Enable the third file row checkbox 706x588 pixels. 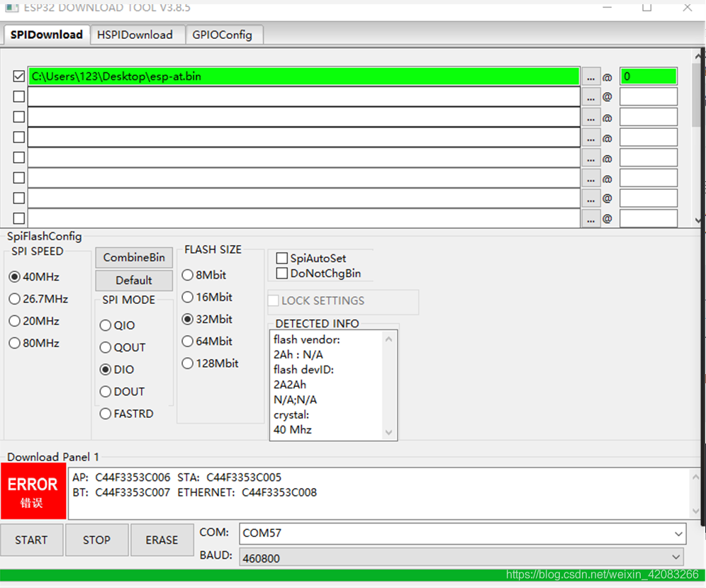(19, 116)
